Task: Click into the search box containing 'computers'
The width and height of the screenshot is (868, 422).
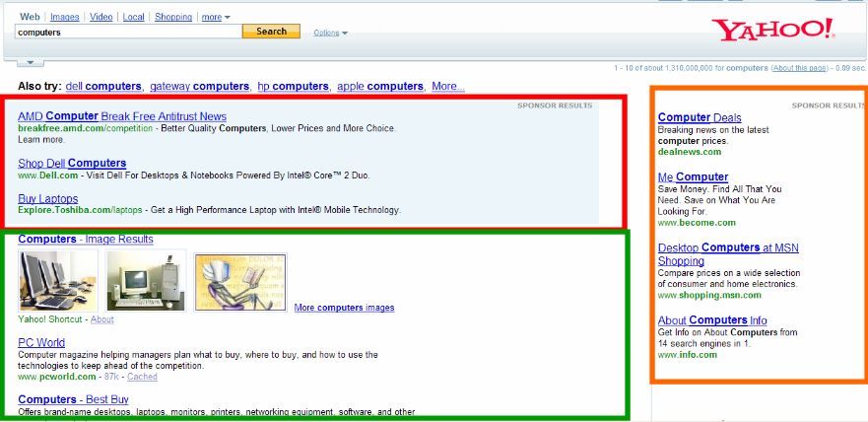Action: 128,33
